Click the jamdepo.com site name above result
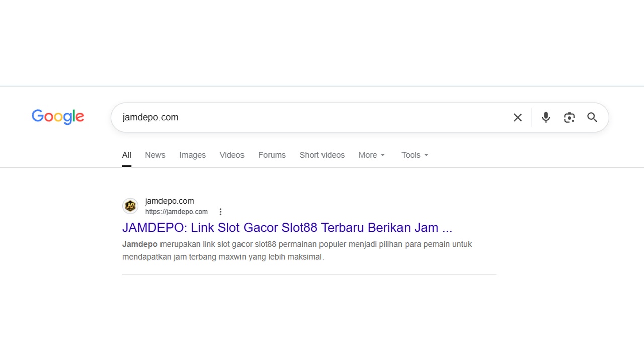This screenshot has height=362, width=644. point(170,201)
